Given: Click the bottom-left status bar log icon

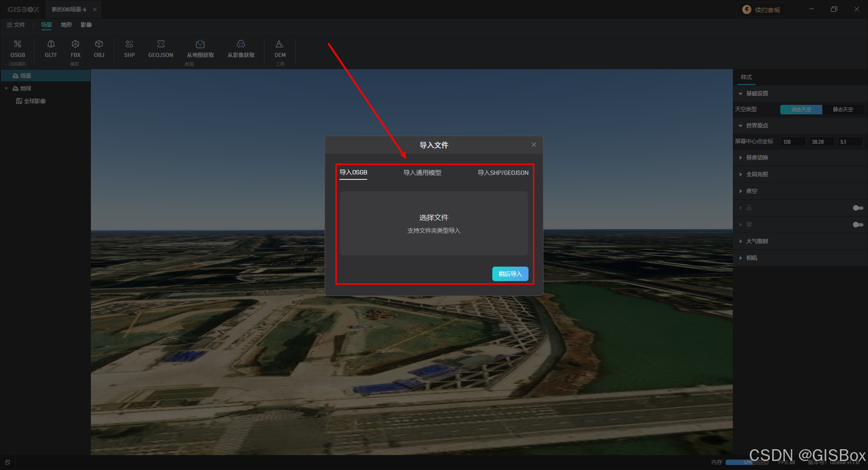Looking at the screenshot, I should click(x=8, y=462).
